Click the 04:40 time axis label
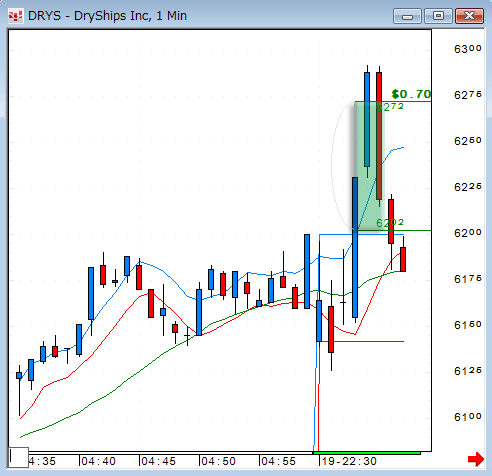The height and width of the screenshot is (476, 492). pos(98,461)
